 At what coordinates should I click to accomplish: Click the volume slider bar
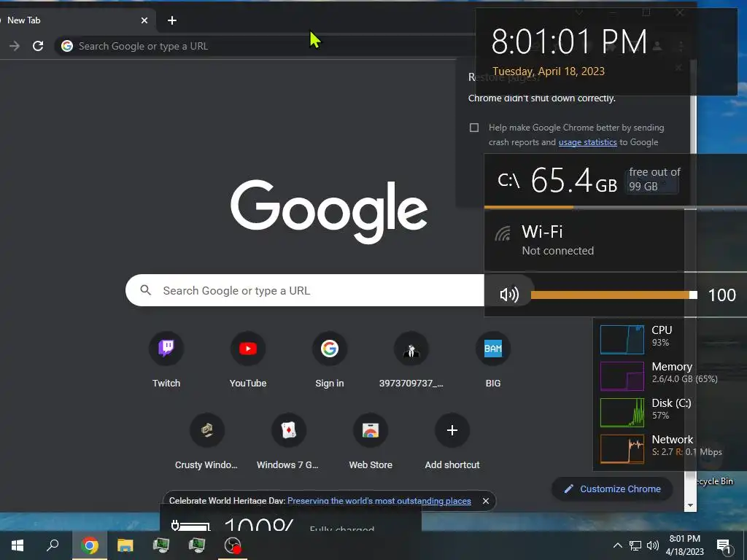(x=614, y=295)
